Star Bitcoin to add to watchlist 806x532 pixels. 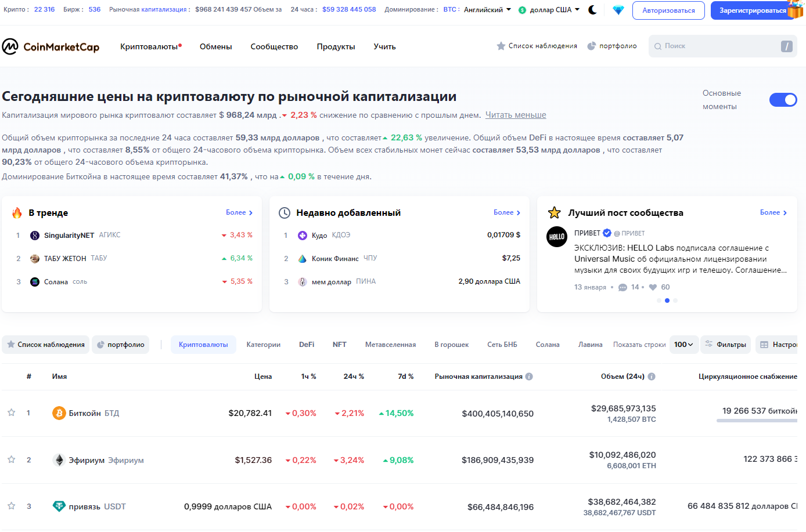[x=11, y=412]
